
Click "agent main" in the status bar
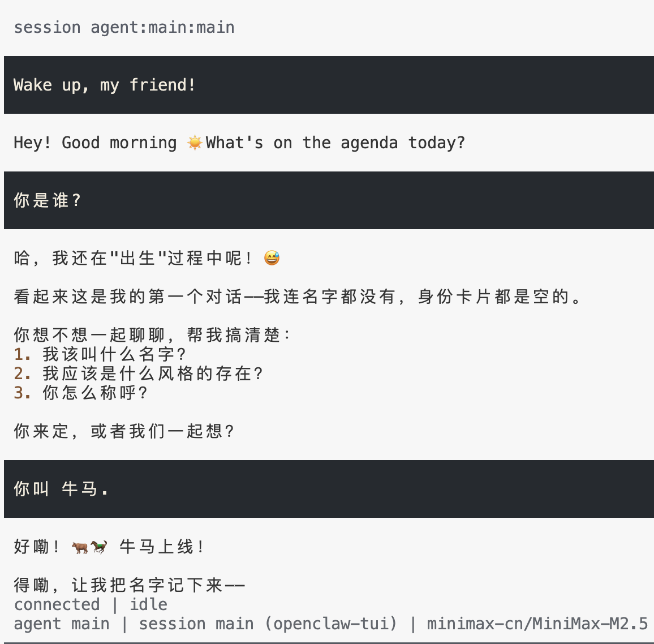tap(62, 624)
